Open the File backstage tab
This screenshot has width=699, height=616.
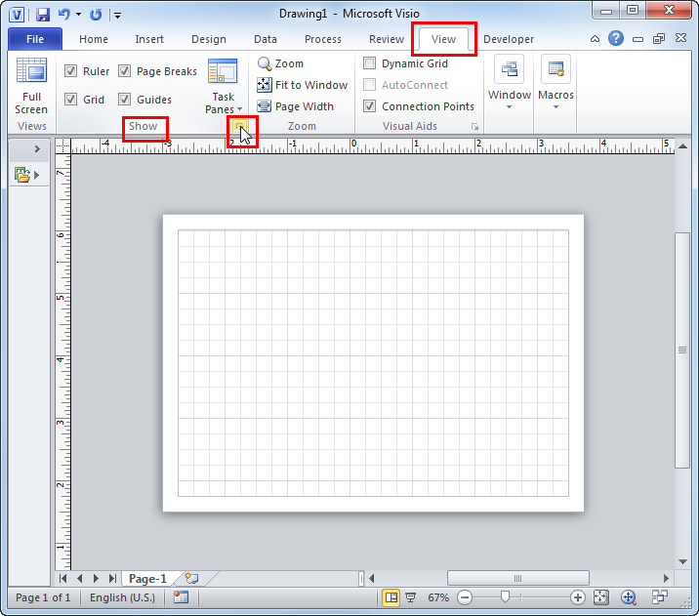click(x=35, y=39)
